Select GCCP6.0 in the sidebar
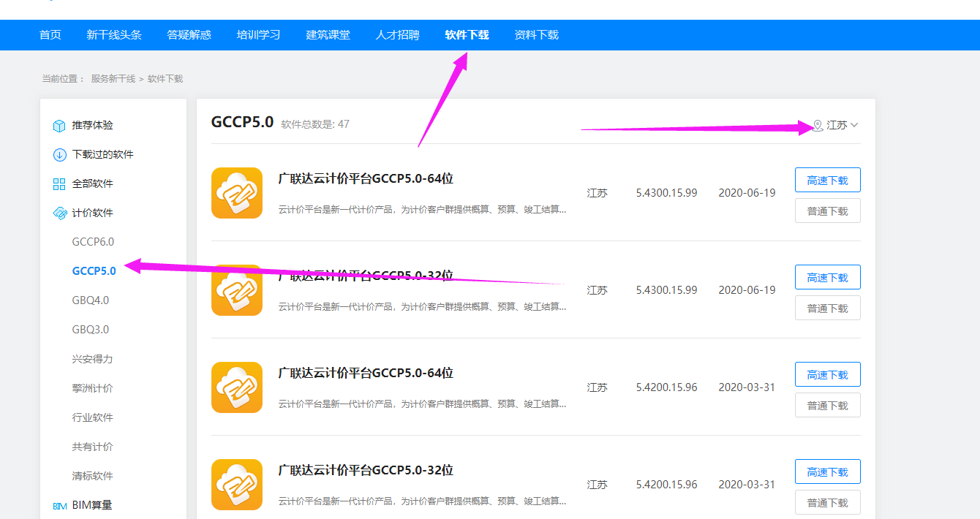The width and height of the screenshot is (980, 519). tap(93, 242)
